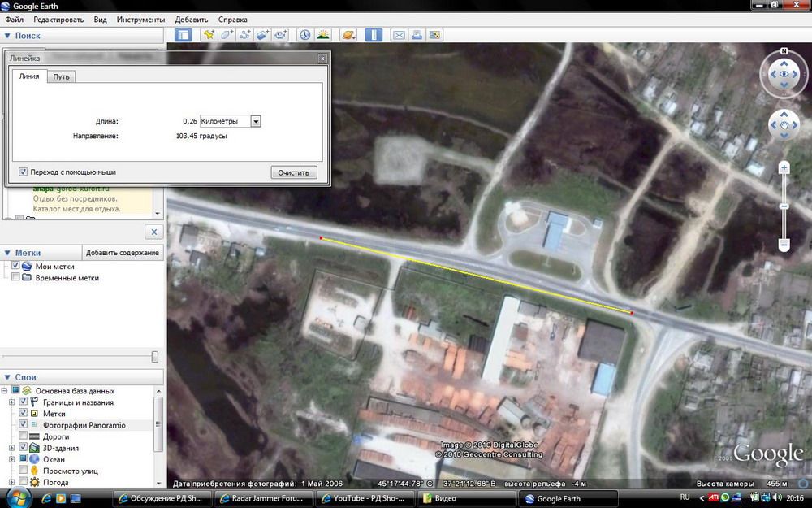The height and width of the screenshot is (508, 812).
Task: Select the Временные метки folder item
Action: click(x=67, y=278)
